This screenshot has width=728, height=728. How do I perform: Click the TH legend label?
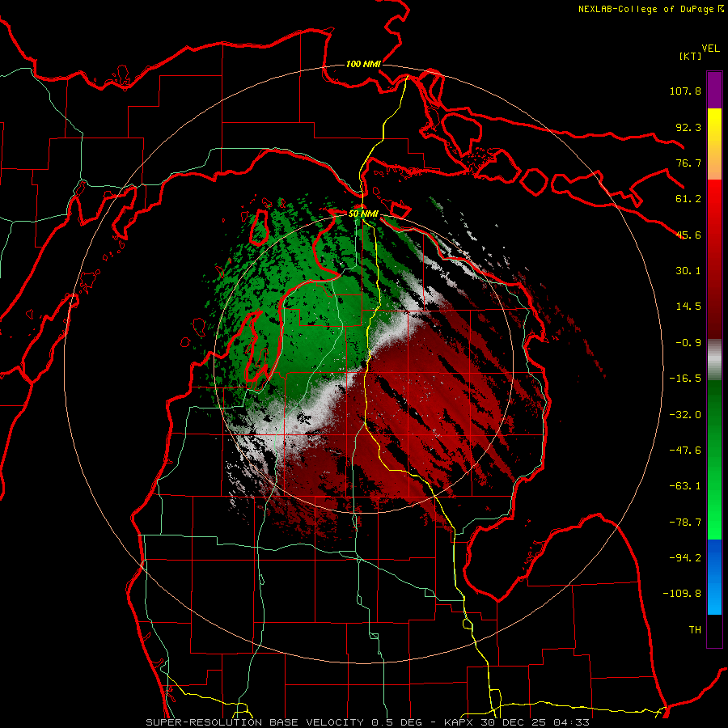coord(695,630)
